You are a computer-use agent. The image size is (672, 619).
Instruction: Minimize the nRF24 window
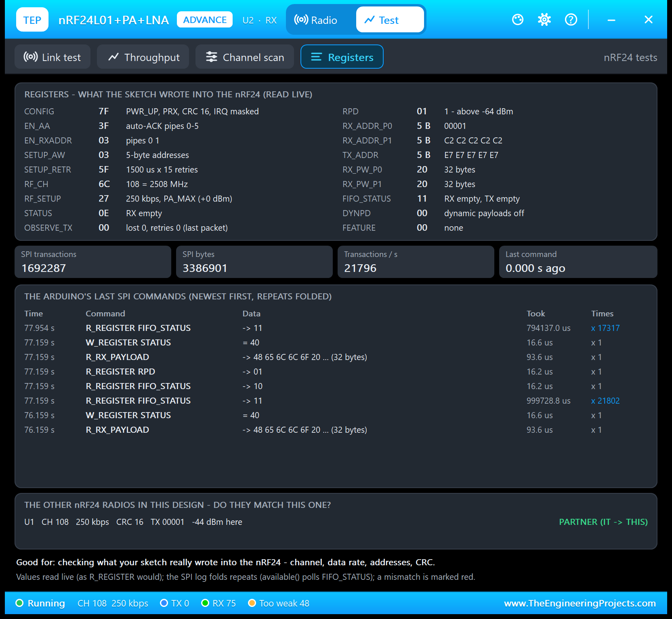click(x=611, y=19)
